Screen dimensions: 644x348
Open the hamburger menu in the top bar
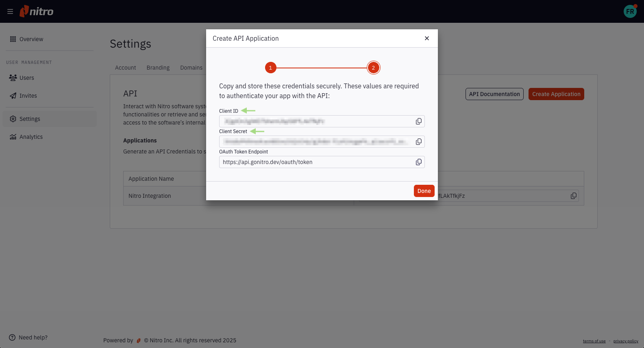click(10, 11)
